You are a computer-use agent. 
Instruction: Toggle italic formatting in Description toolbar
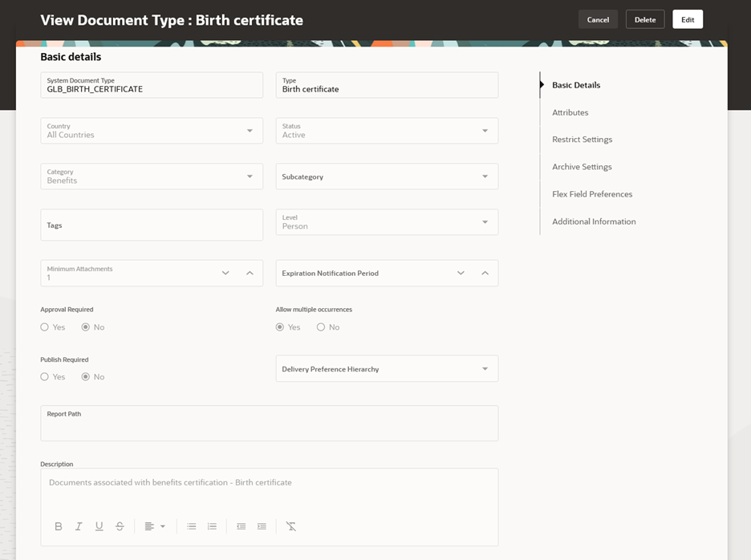[79, 526]
